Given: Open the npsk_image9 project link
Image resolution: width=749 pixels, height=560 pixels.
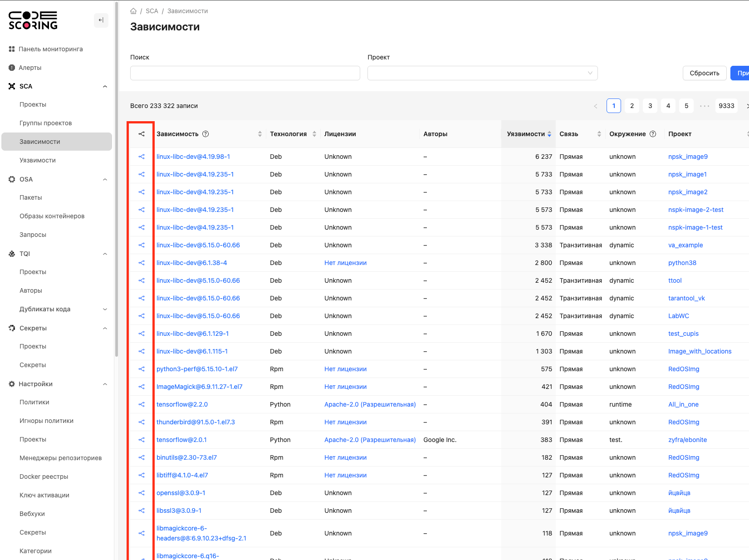Looking at the screenshot, I should (688, 157).
